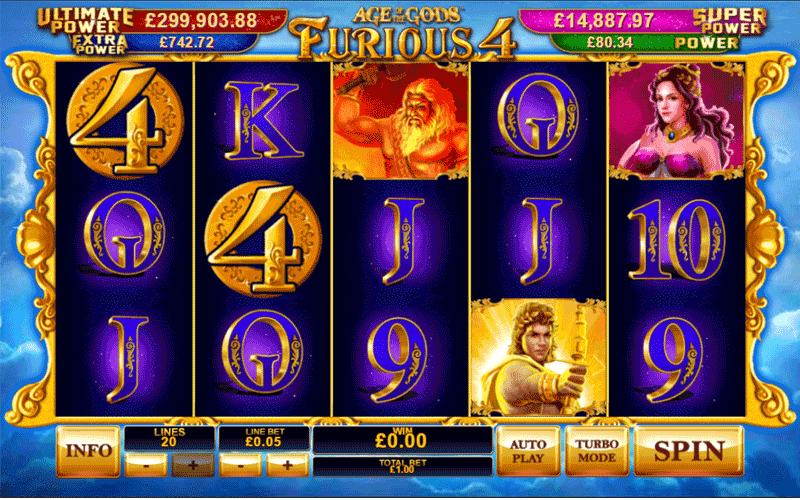The height and width of the screenshot is (500, 800).
Task: Select the golden archer god symbol
Action: [538, 357]
